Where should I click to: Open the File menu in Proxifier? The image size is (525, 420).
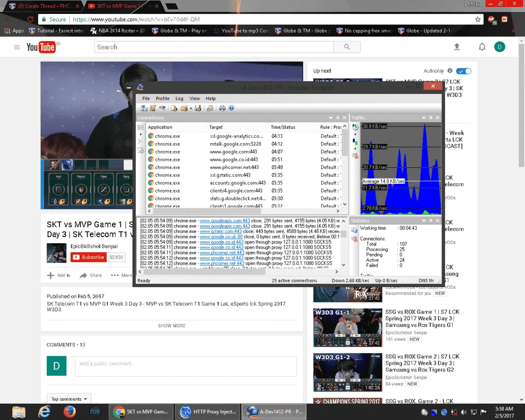click(146, 98)
